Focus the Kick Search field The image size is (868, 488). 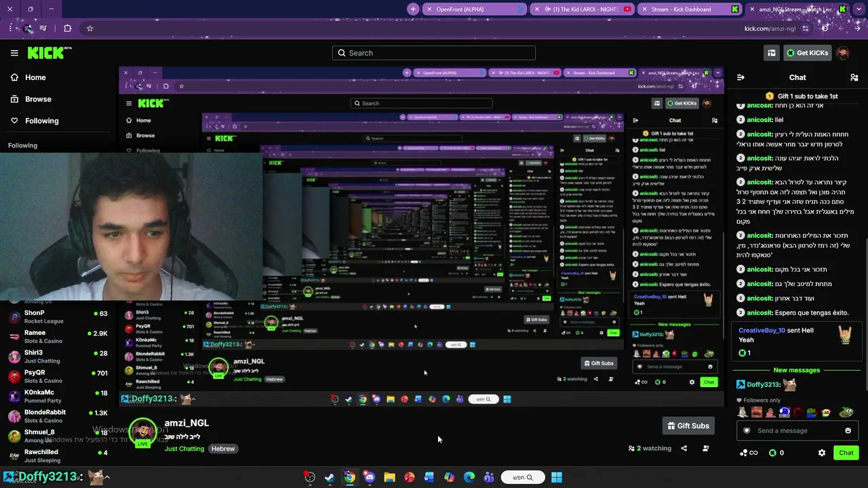(x=434, y=53)
